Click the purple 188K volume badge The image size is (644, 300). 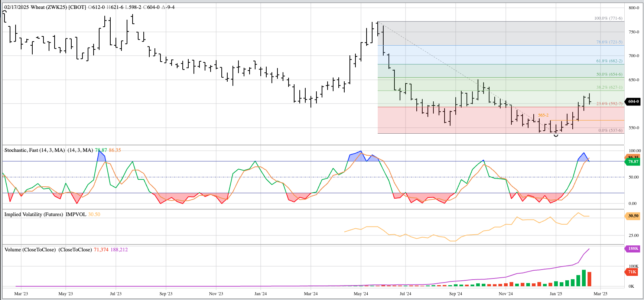tap(633, 249)
